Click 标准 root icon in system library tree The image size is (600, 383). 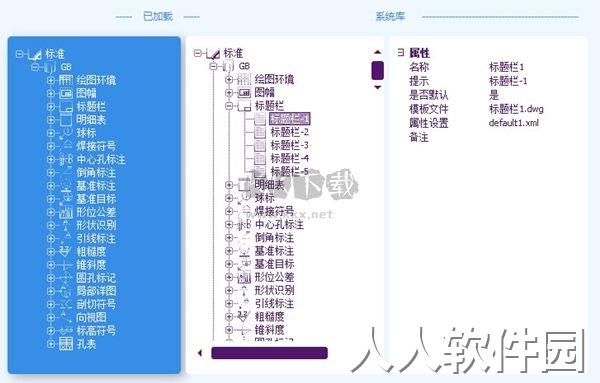coord(213,54)
